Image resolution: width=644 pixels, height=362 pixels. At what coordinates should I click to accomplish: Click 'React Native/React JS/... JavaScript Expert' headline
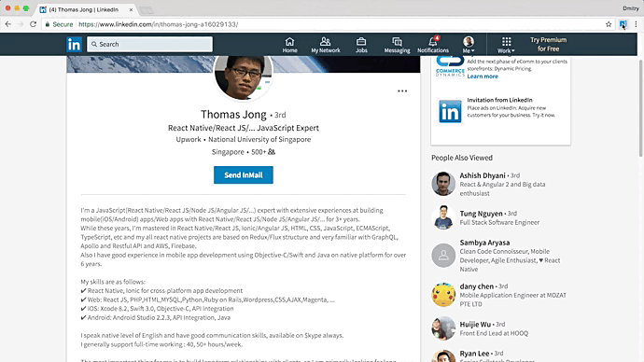coord(244,128)
